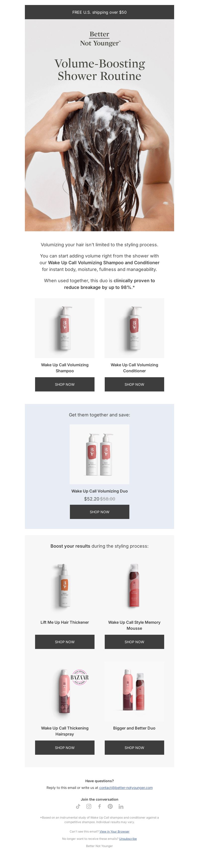This screenshot has height=868, width=199.
Task: Open the Facebook social icon
Action: (99, 806)
